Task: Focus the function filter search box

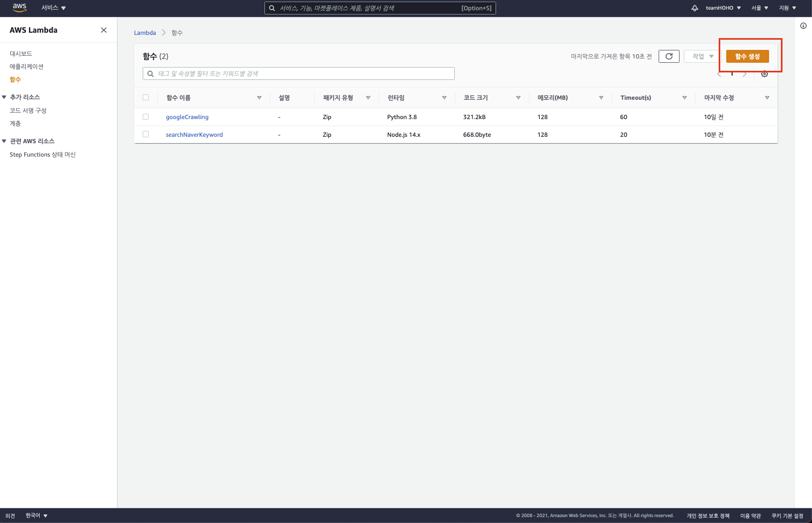Action: [299, 73]
